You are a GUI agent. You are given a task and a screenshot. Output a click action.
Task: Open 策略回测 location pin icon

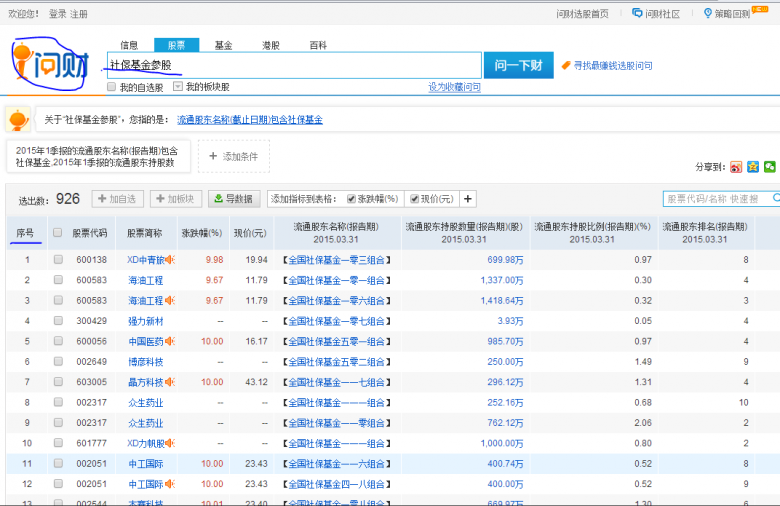707,13
